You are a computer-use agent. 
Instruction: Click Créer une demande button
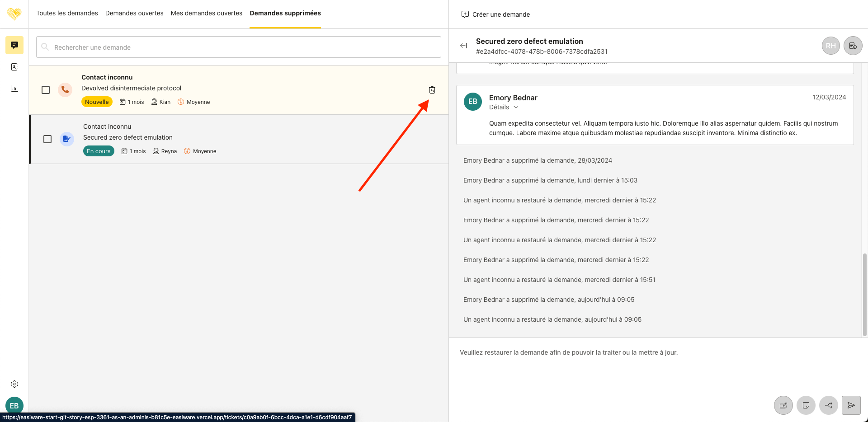point(495,14)
